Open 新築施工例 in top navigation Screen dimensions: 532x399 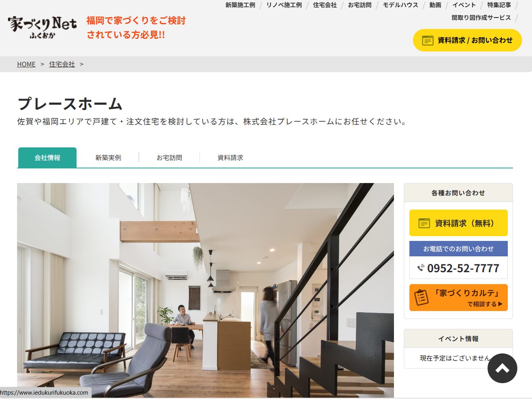pyautogui.click(x=240, y=5)
